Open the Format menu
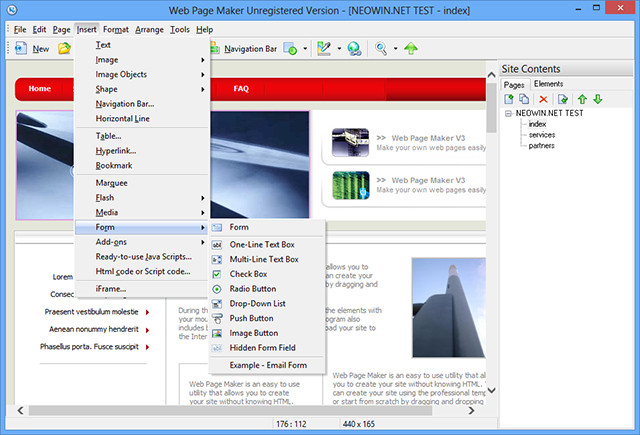 pyautogui.click(x=115, y=30)
